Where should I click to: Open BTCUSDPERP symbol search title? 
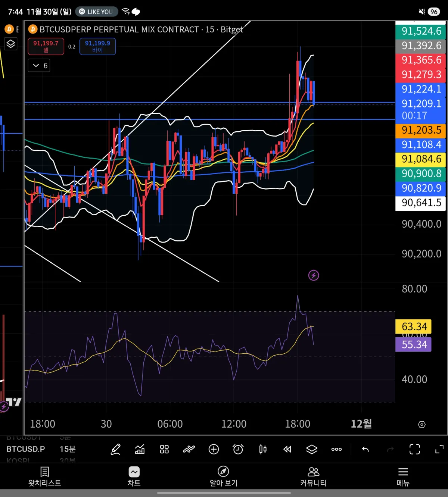tap(119, 29)
